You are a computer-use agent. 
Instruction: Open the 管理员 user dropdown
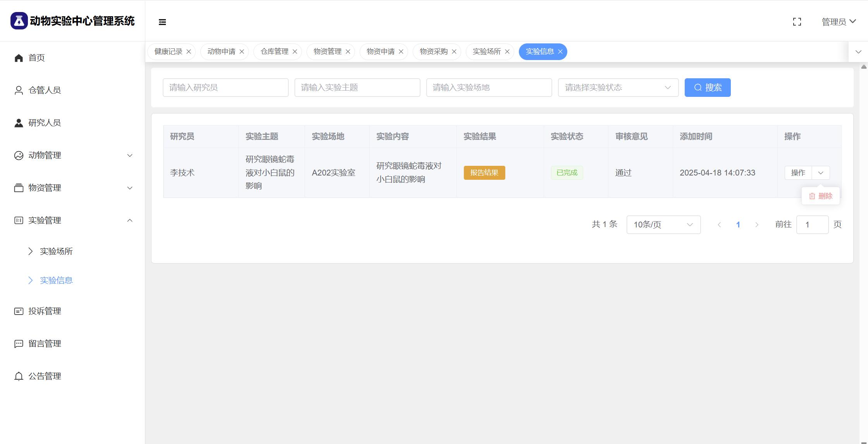839,22
